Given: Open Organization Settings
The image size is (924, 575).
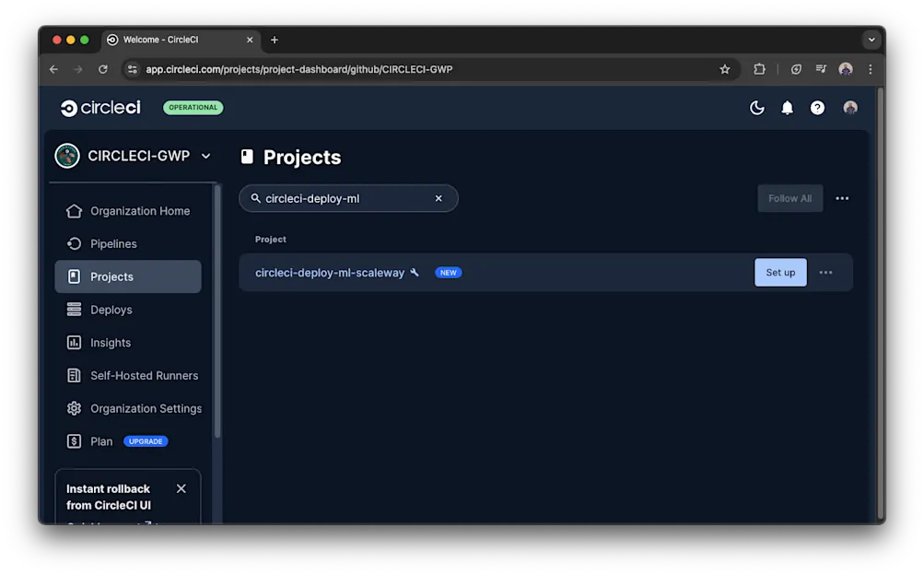Looking at the screenshot, I should pos(145,408).
